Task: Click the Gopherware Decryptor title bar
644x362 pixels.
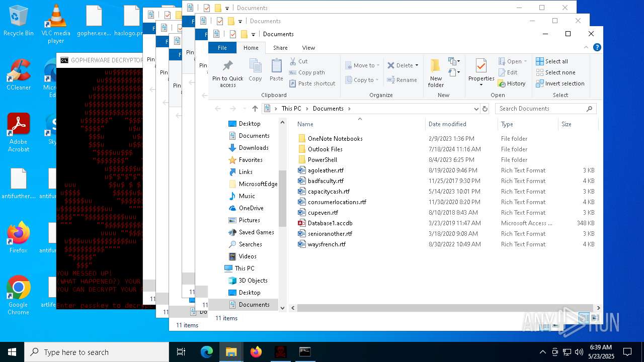Action: click(100, 60)
